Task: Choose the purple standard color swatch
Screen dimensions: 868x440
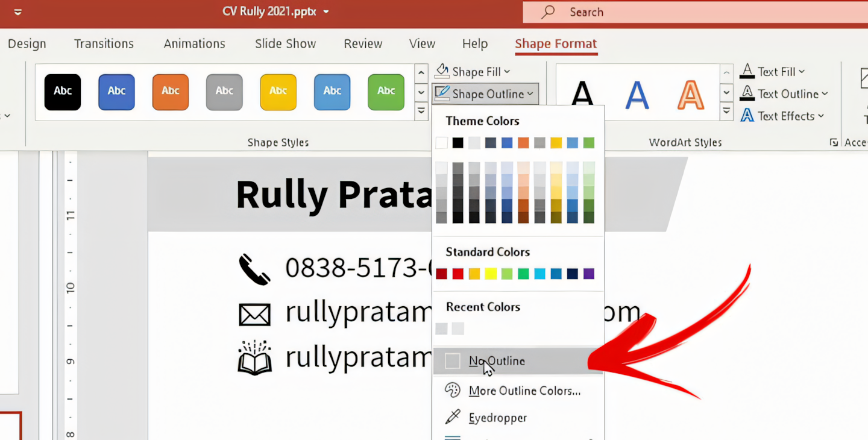Action: pos(589,274)
